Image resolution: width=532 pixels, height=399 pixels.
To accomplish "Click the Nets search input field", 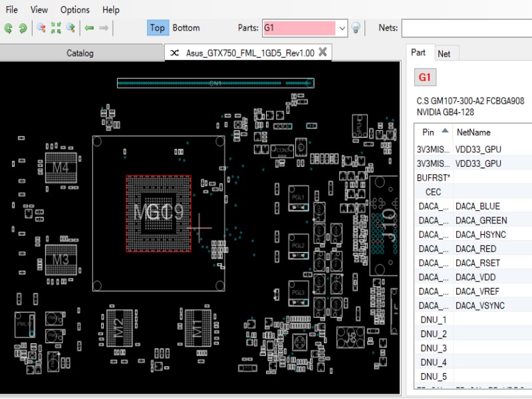I will point(467,28).
